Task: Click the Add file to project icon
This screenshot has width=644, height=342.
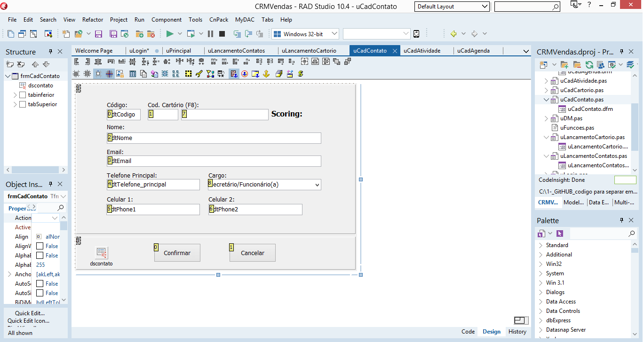Action: pos(140,34)
